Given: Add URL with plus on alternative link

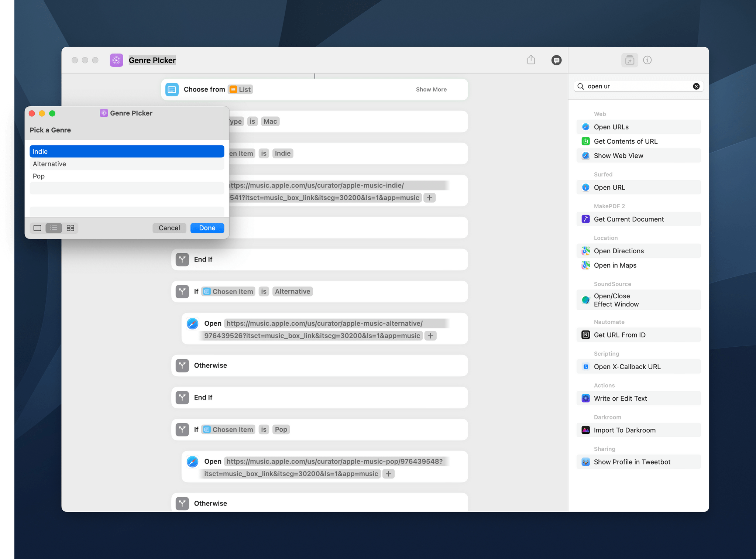Looking at the screenshot, I should coord(430,336).
